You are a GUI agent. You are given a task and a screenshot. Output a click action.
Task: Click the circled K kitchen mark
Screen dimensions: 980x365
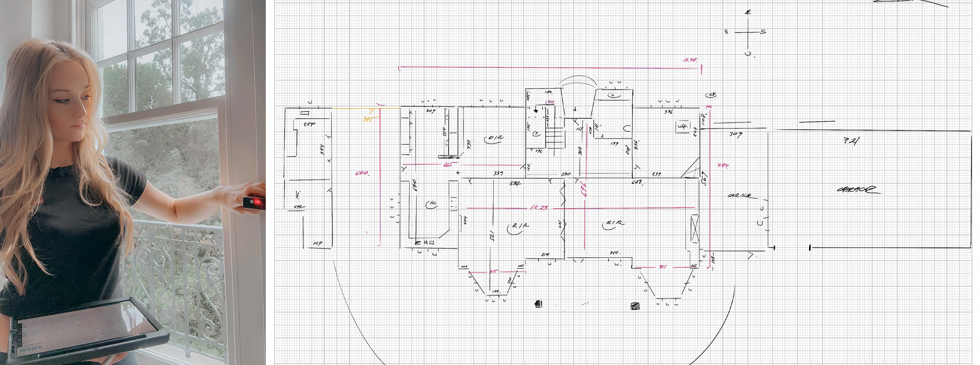pyautogui.click(x=431, y=204)
